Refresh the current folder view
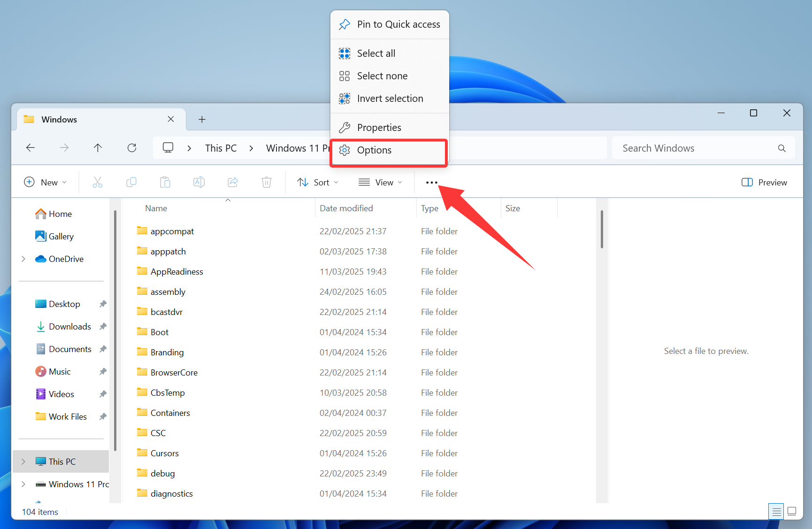 (132, 148)
